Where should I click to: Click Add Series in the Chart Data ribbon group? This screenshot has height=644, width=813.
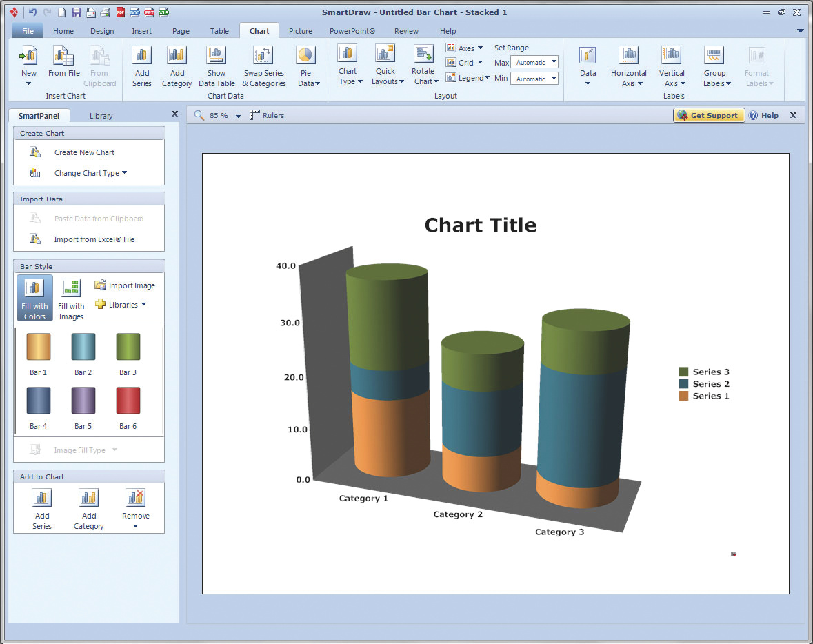click(141, 66)
